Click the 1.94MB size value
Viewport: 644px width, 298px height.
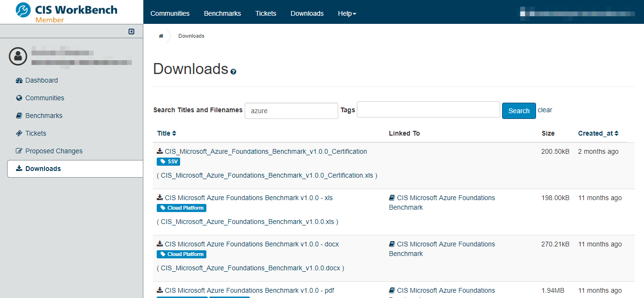click(x=553, y=290)
